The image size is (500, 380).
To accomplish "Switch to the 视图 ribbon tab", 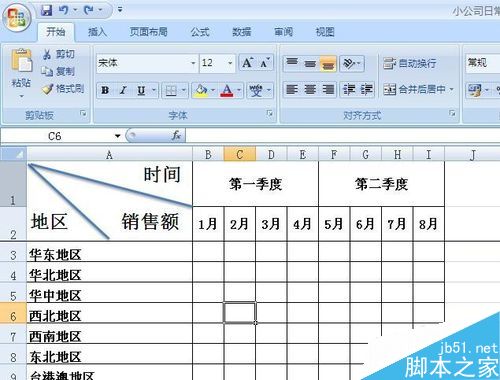I will (x=325, y=32).
